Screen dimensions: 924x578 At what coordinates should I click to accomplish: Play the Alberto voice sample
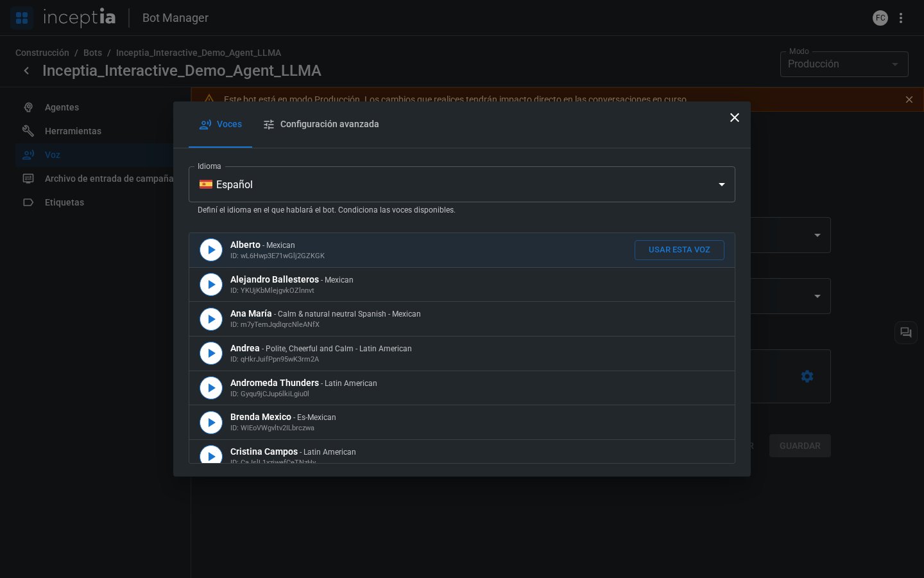click(211, 250)
